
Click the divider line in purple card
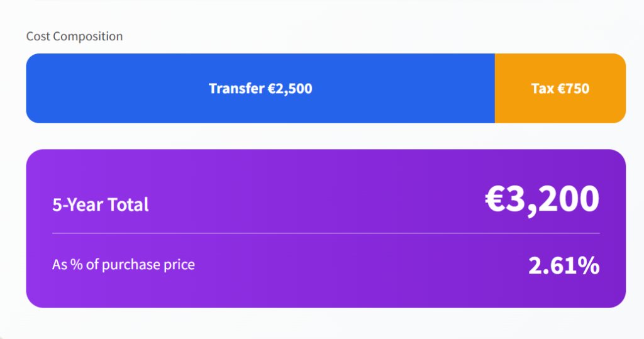point(326,233)
